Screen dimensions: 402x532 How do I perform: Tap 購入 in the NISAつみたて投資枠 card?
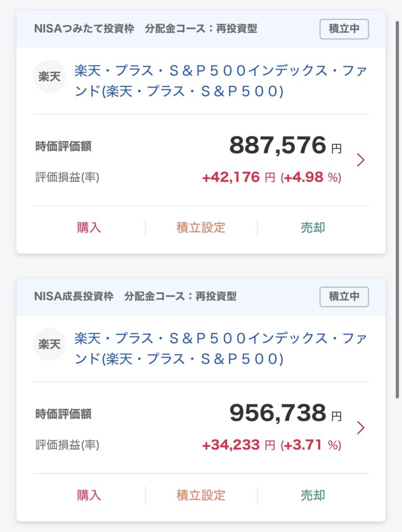click(x=89, y=228)
